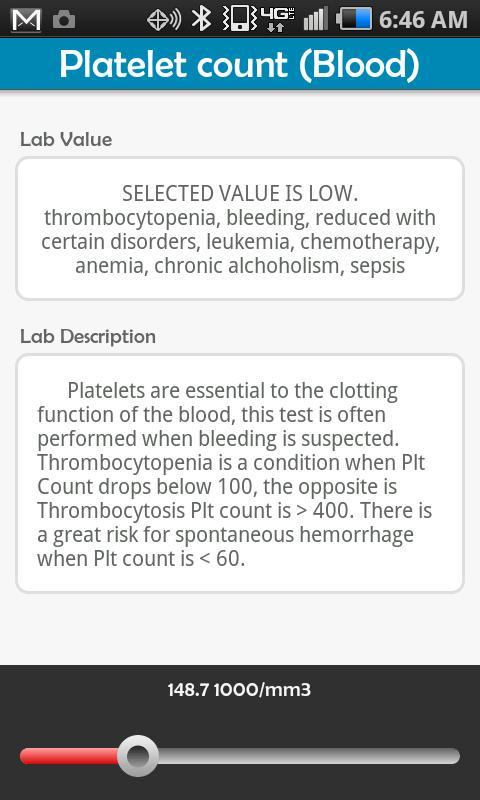Tap the 6:46 AM clock
This screenshot has width=480, height=800.
coord(423,20)
